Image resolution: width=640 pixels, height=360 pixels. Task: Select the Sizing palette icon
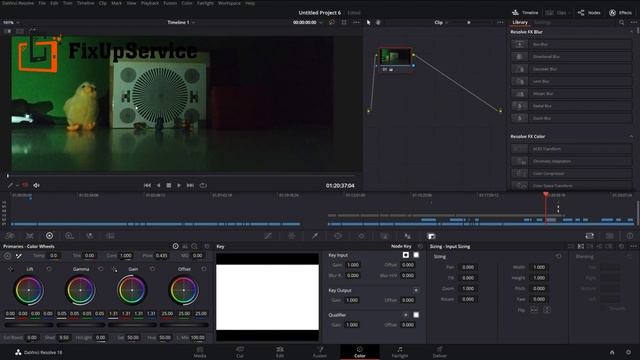coord(589,236)
